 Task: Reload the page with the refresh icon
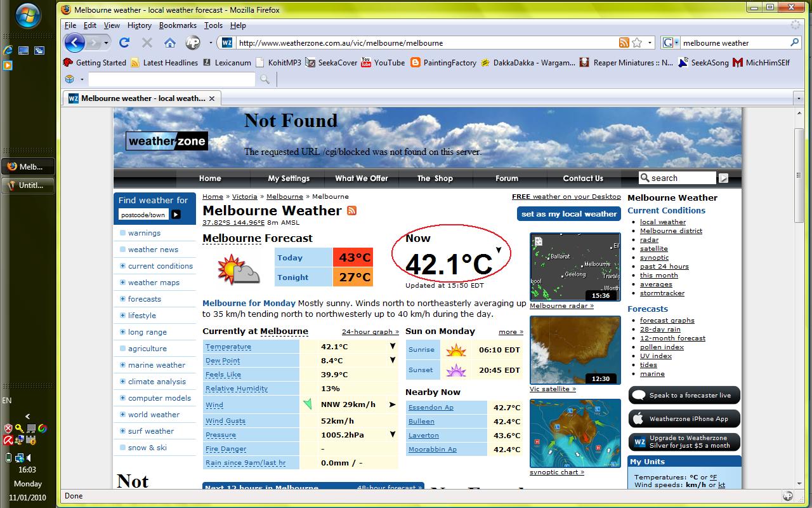tap(124, 43)
